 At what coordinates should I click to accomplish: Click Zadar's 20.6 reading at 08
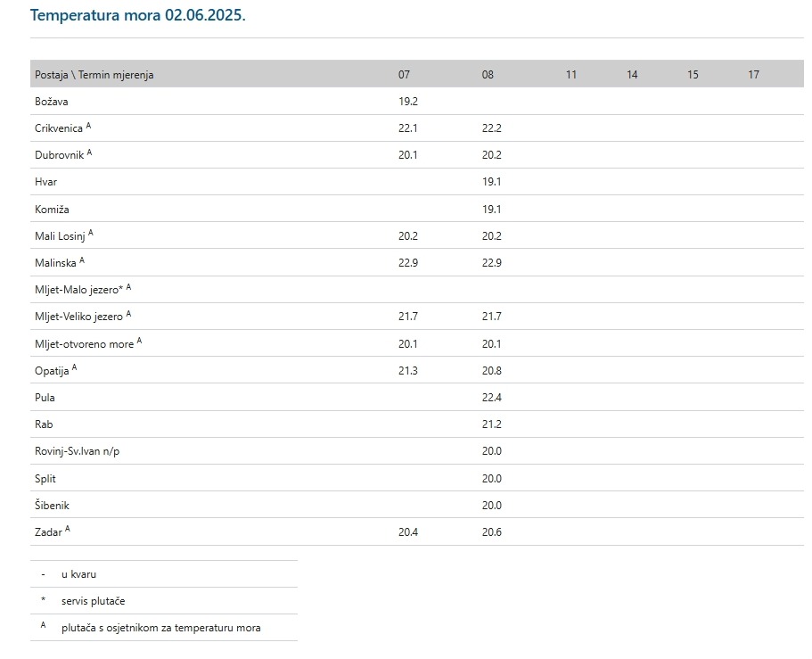coord(491,532)
